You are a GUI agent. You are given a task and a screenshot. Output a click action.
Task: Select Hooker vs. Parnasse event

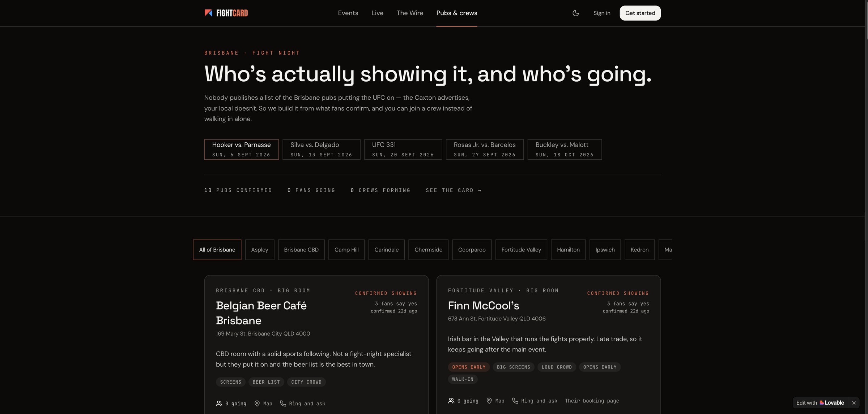pos(241,150)
